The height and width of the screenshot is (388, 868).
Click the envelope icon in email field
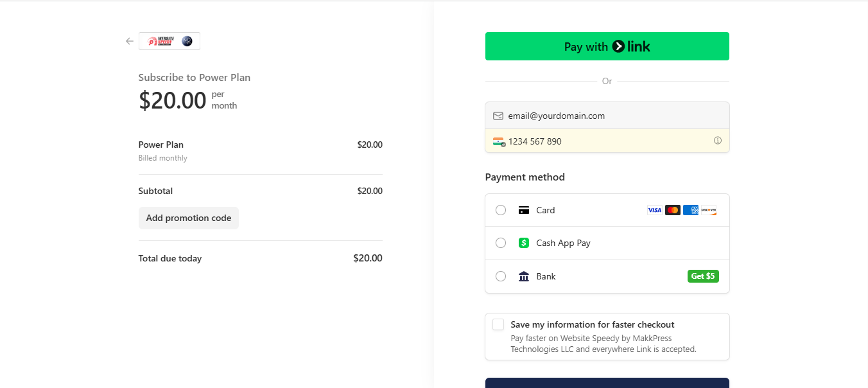coord(498,116)
